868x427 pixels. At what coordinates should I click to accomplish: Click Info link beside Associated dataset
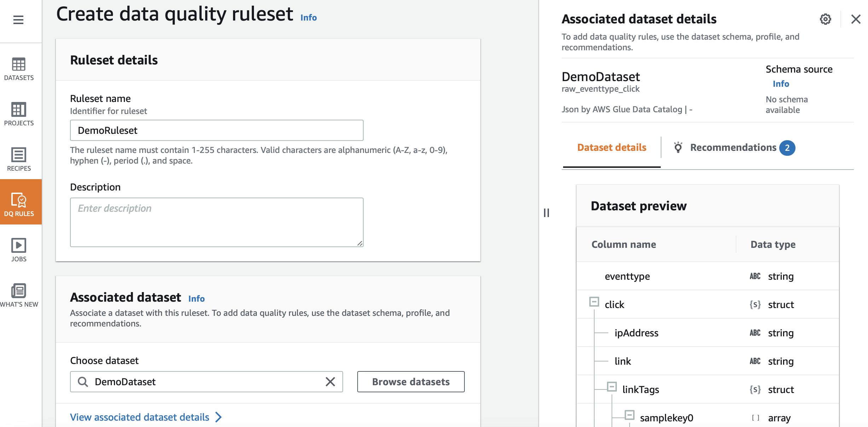pos(196,298)
